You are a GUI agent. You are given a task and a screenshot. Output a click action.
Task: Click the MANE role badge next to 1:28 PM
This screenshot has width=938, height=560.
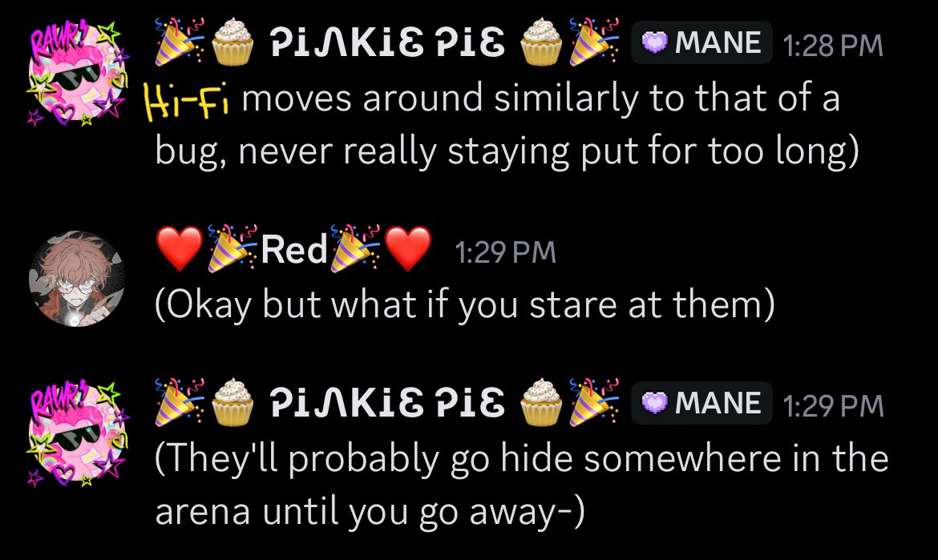701,42
